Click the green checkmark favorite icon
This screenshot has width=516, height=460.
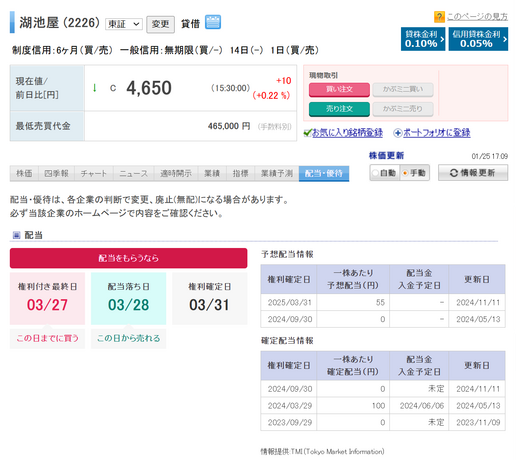[x=307, y=133]
